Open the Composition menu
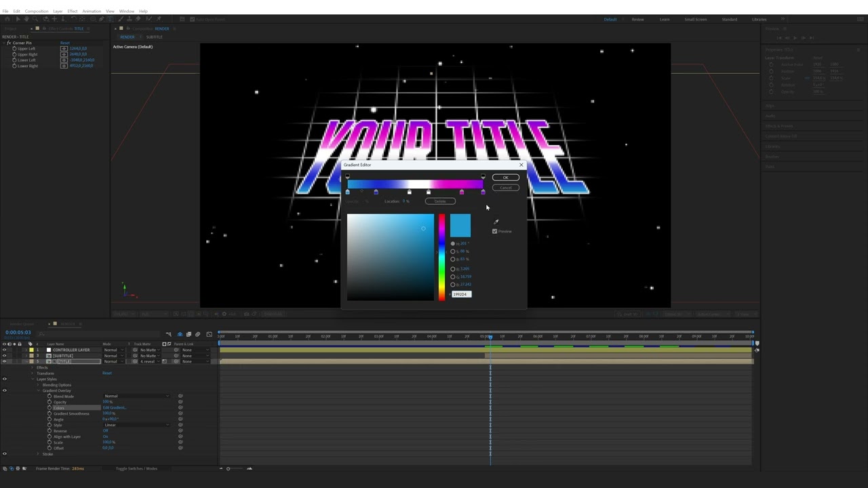The height and width of the screenshot is (488, 868). click(x=37, y=11)
